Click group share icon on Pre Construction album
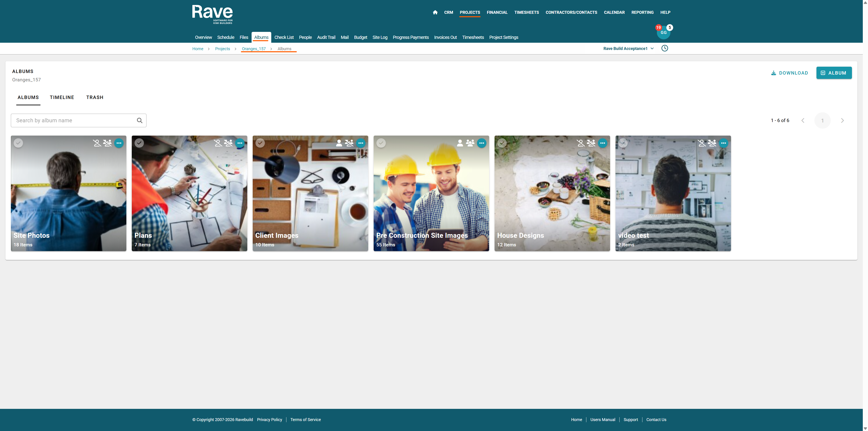The height and width of the screenshot is (431, 868). [x=470, y=143]
